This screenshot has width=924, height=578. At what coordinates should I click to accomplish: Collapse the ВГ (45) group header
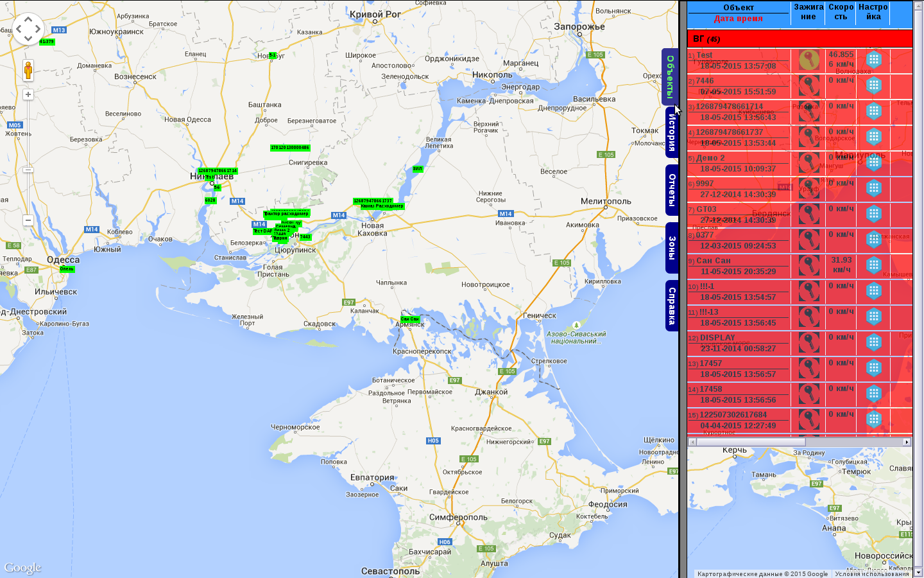pos(800,39)
